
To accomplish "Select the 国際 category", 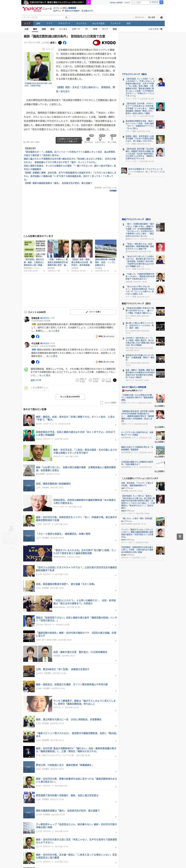I will [x=44, y=29].
